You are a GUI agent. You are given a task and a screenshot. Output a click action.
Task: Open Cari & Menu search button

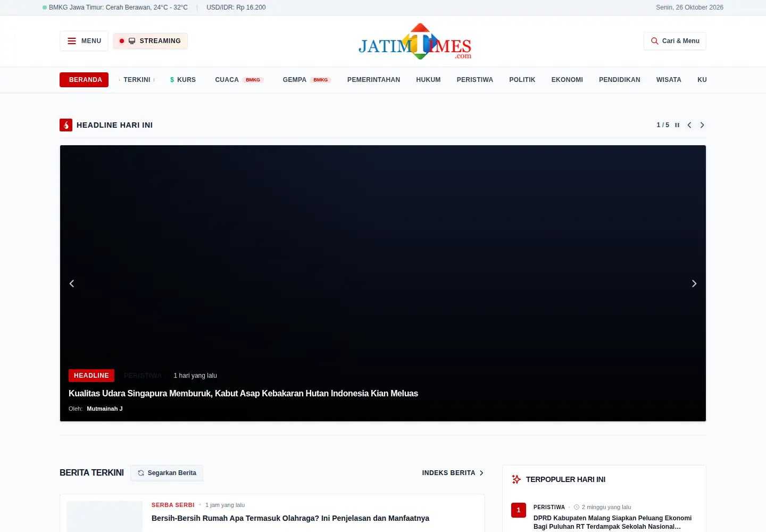(675, 41)
